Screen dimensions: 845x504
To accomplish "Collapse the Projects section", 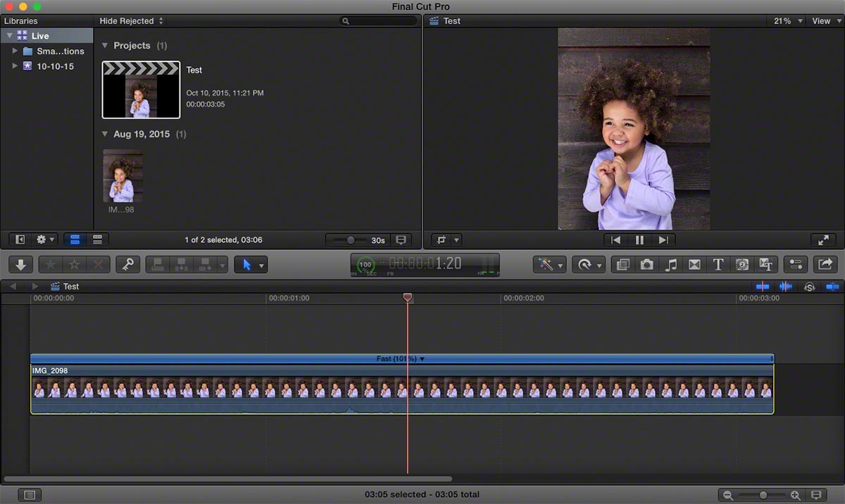I will [x=105, y=46].
